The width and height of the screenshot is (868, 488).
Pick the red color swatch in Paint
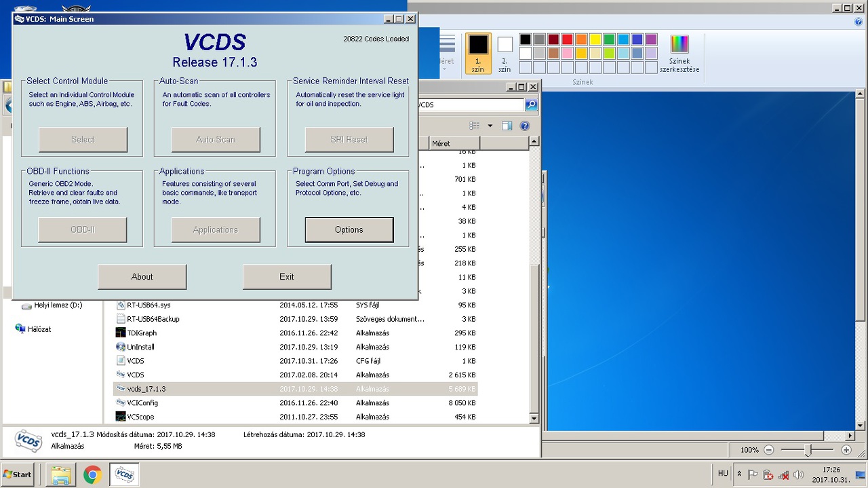pyautogui.click(x=567, y=39)
